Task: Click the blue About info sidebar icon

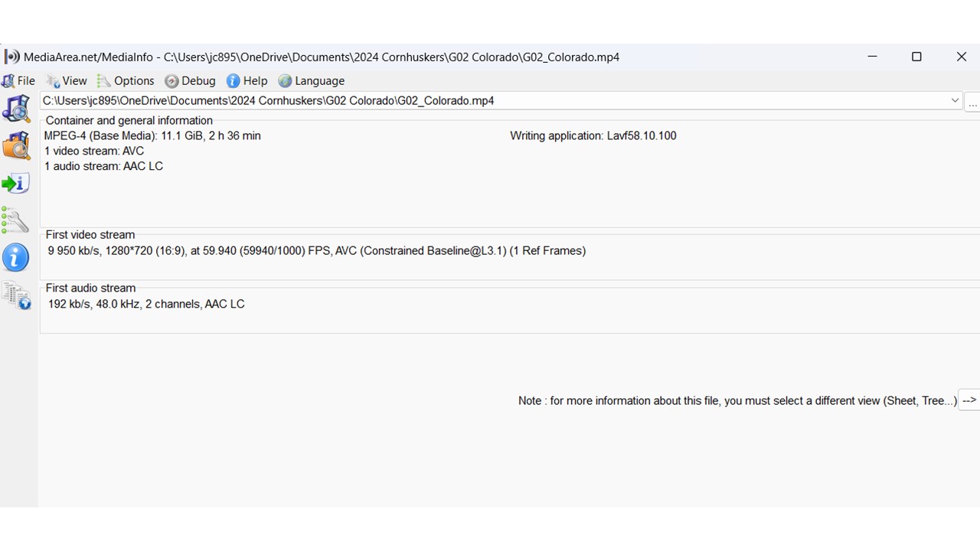Action: click(x=15, y=258)
